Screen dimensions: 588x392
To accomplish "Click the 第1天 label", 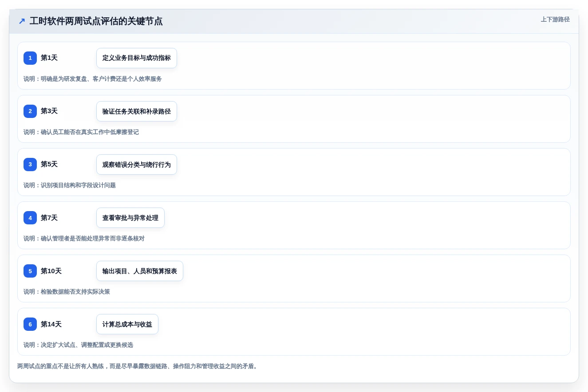I will pyautogui.click(x=49, y=58).
